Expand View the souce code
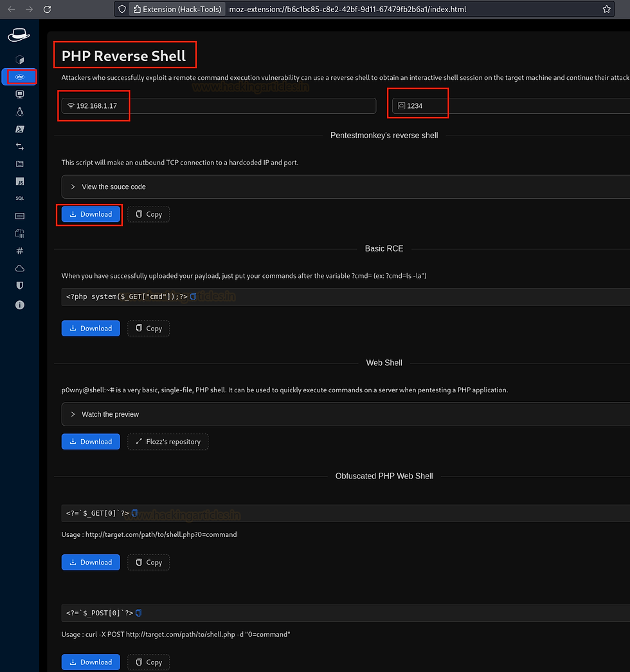 345,187
